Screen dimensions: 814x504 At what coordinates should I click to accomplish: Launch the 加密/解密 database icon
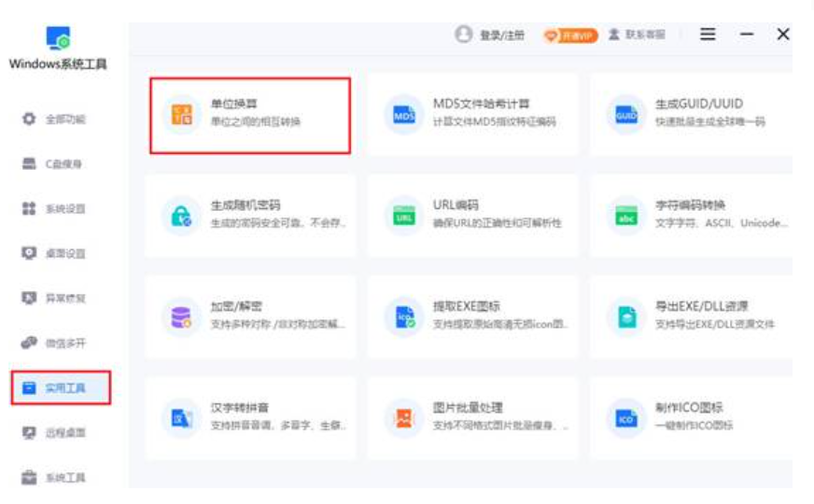tap(179, 317)
